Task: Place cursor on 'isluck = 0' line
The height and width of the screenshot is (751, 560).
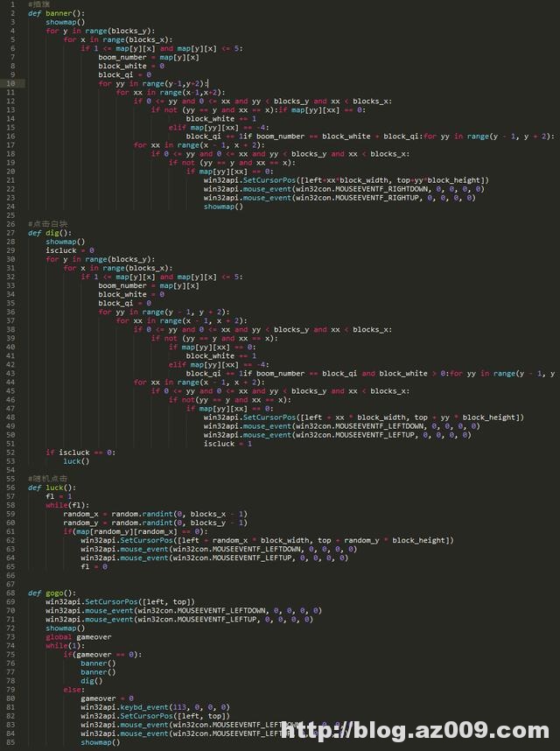Action: [x=70, y=250]
